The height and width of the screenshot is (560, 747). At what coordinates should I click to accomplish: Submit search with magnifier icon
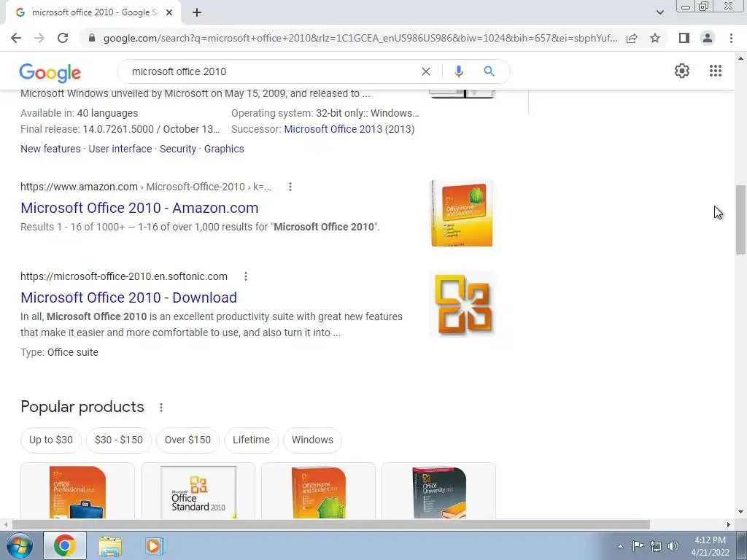click(489, 71)
